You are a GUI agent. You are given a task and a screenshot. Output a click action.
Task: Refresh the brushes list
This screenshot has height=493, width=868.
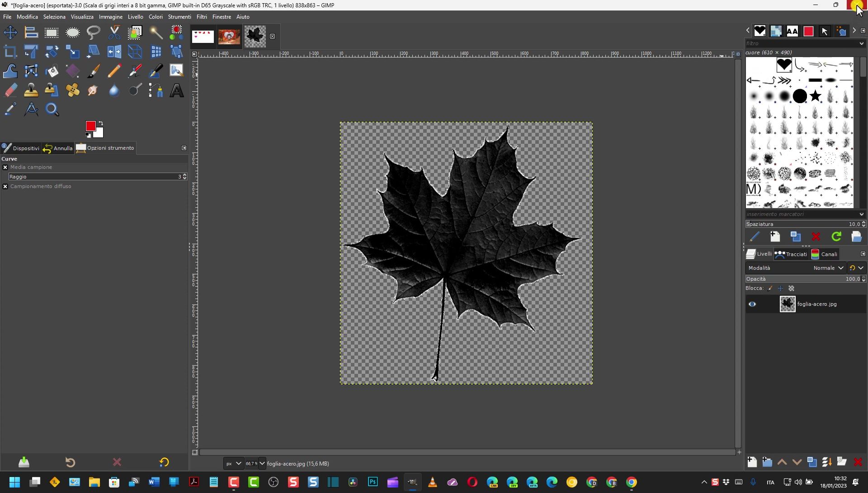click(836, 237)
